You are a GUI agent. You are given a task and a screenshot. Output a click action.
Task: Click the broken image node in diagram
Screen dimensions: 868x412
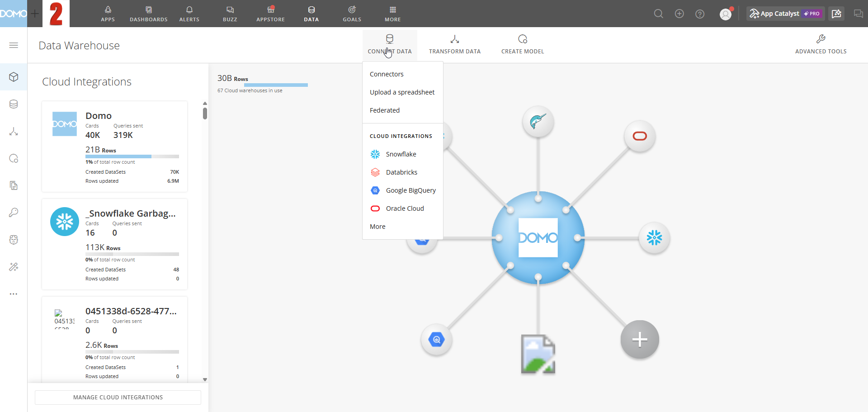[538, 354]
